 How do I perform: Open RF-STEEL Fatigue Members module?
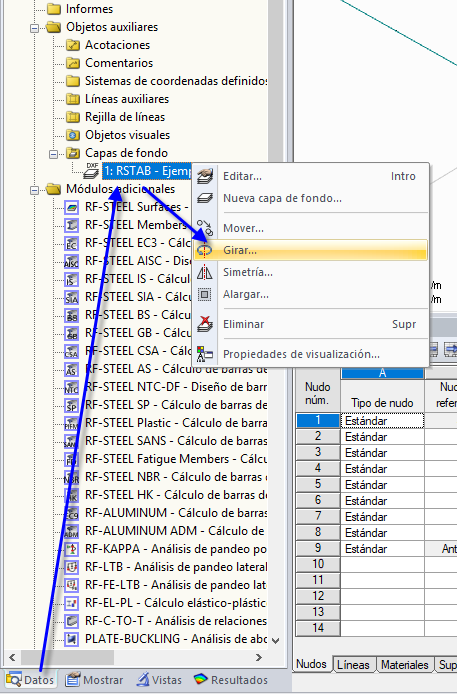176,459
